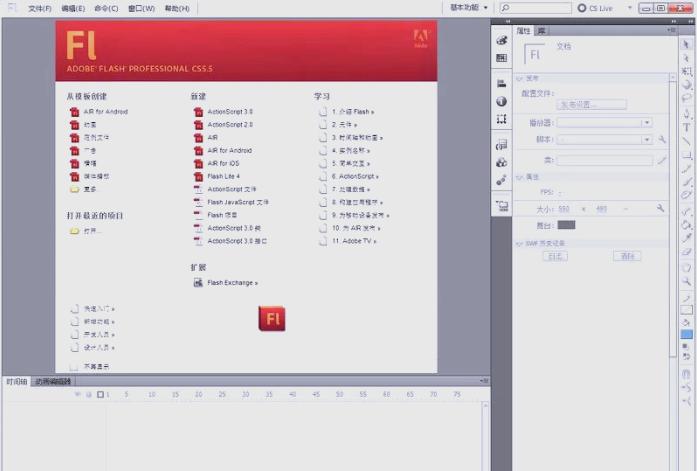
Task: Select the Text tool
Action: (x=687, y=128)
